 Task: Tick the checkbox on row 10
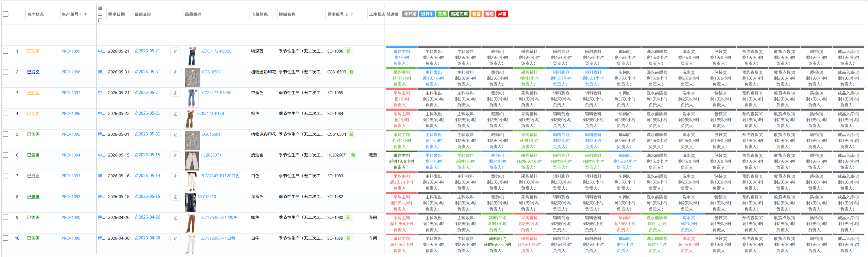(x=6, y=238)
